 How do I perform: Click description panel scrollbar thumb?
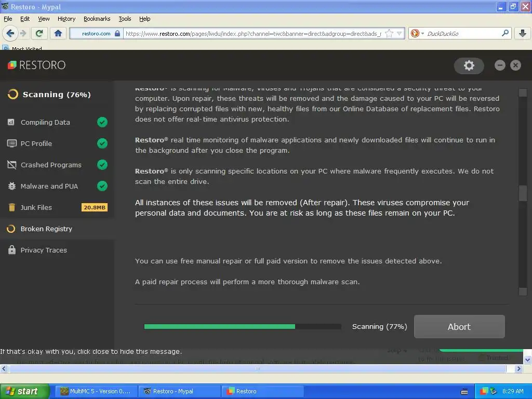pyautogui.click(x=523, y=193)
